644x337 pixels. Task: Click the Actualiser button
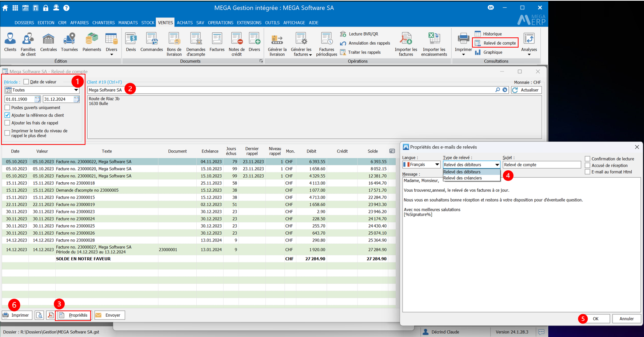pos(526,90)
